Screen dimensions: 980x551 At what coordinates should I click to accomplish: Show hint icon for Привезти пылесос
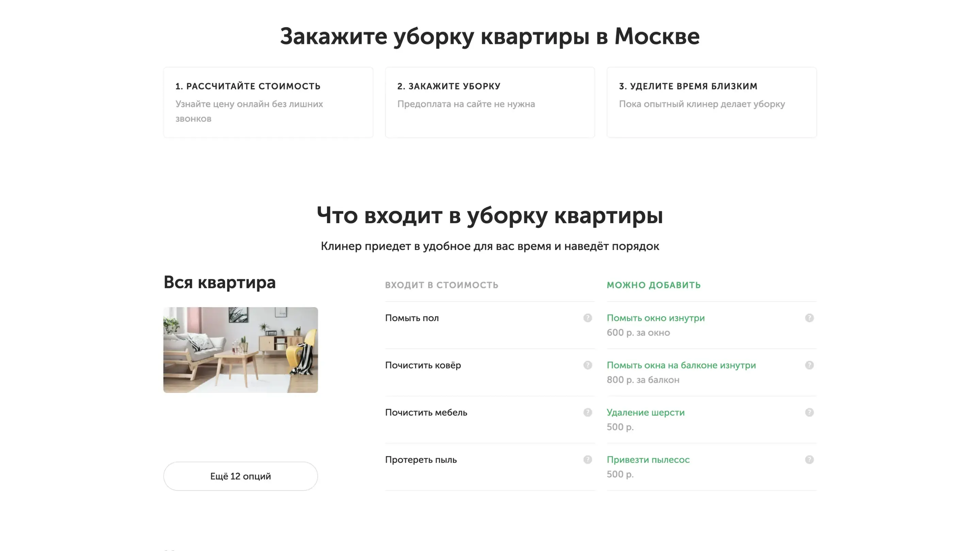point(809,460)
